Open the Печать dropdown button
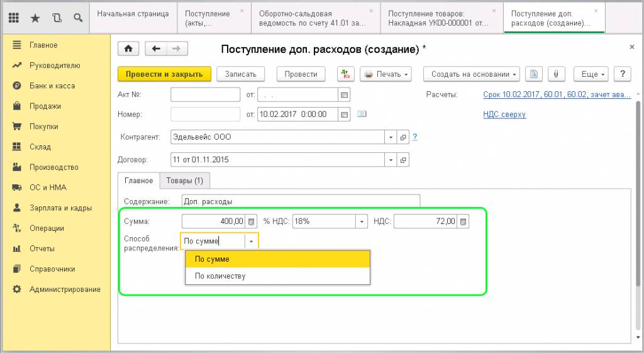This screenshot has width=644, height=353. 386,74
